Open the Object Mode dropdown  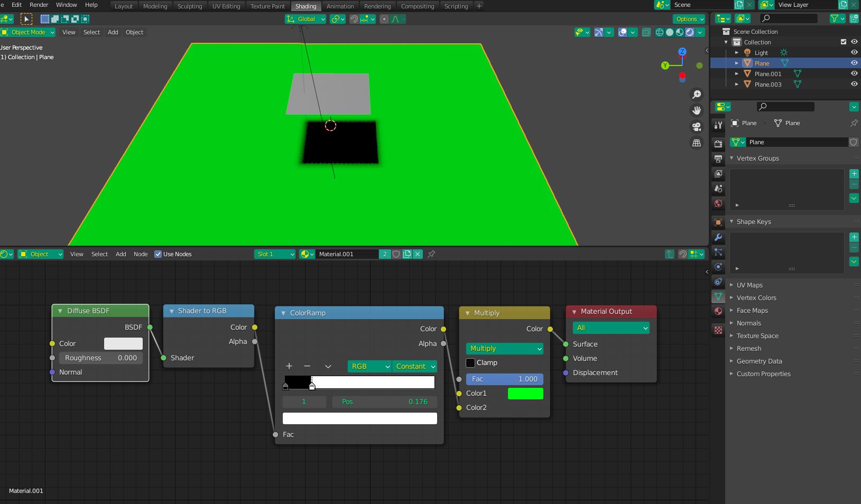(x=27, y=32)
